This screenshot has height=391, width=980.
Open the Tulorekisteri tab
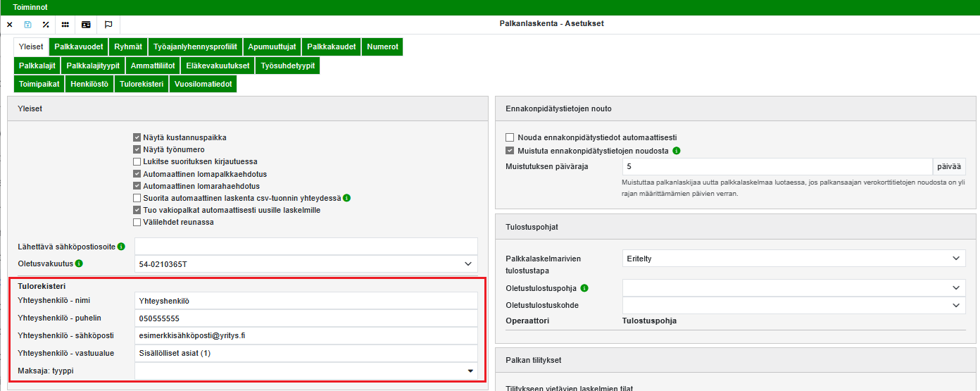(142, 84)
